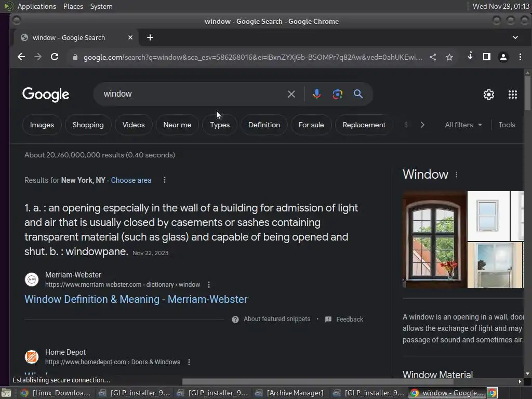Click the Feedback flag icon

(x=328, y=320)
